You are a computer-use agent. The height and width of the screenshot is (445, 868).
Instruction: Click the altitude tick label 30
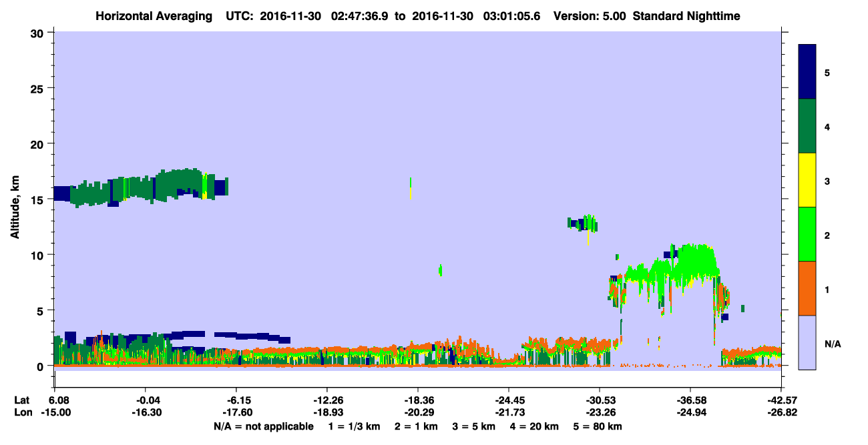(39, 33)
